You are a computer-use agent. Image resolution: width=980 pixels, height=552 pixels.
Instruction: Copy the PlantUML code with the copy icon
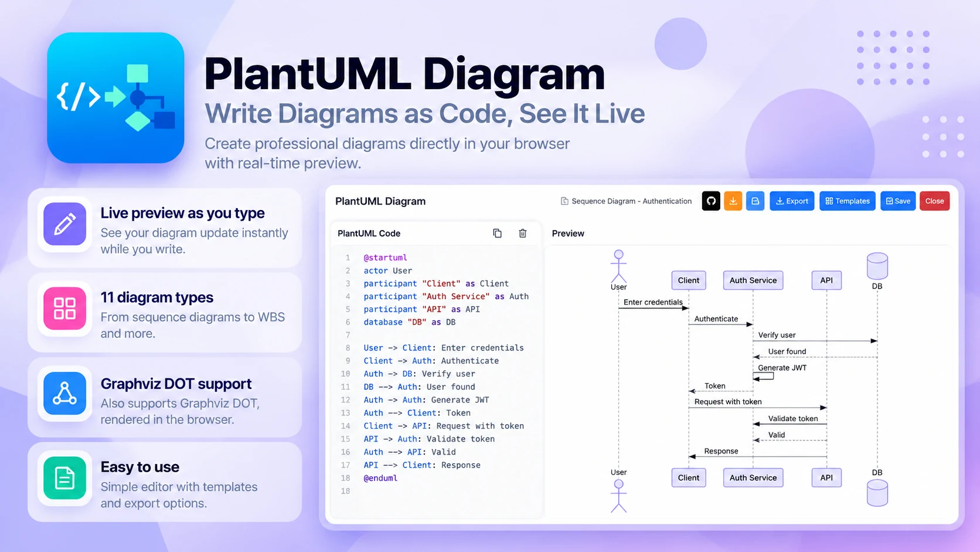[498, 233]
